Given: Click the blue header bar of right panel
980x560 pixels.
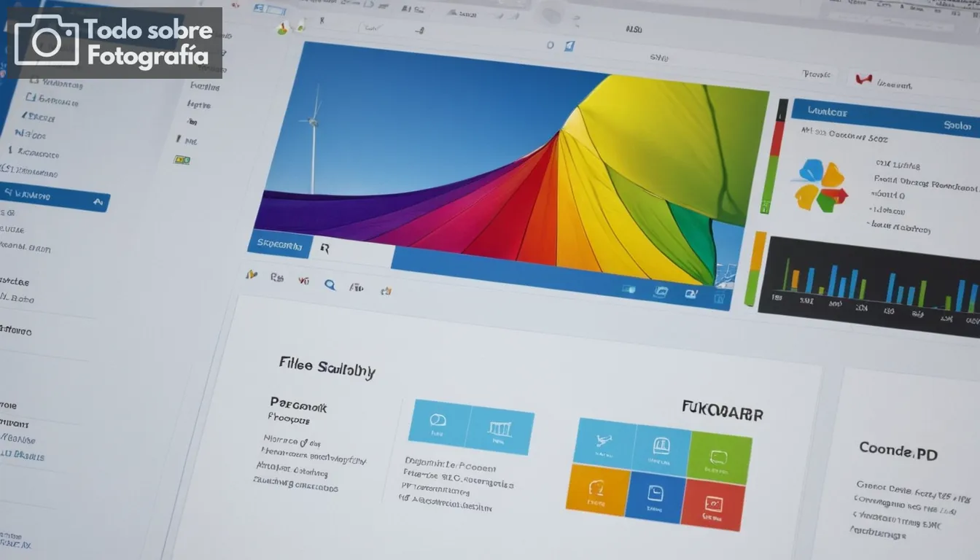Looking at the screenshot, I should pos(885,119).
